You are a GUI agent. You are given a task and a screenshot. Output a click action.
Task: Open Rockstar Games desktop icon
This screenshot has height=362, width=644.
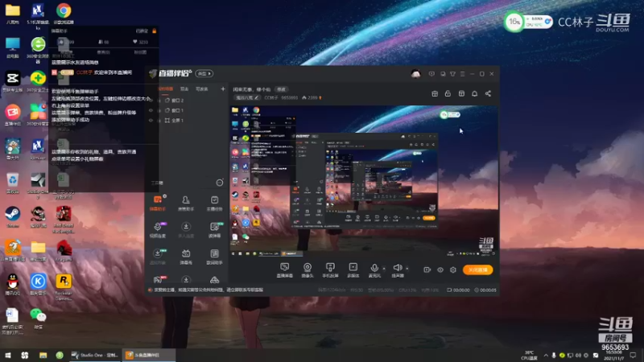tap(64, 286)
